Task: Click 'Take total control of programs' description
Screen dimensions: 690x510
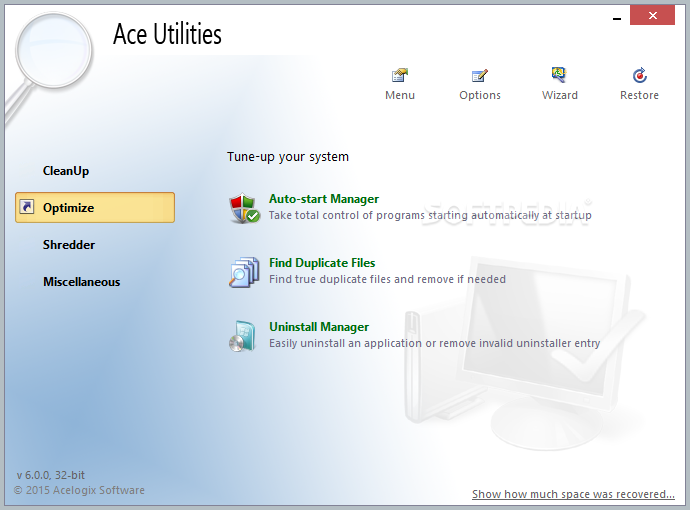Action: (x=430, y=215)
